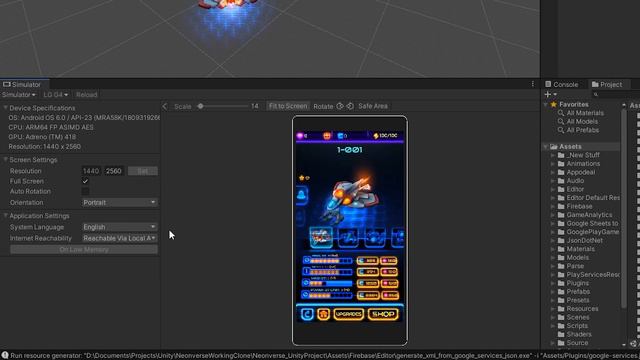Tap the UPGRADES tab in game
Screen dimensions: 640x360
point(348,314)
